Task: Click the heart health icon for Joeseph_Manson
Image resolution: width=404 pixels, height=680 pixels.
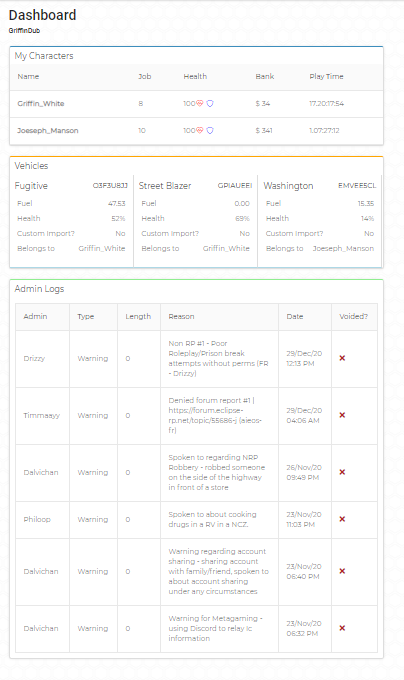Action: [x=200, y=131]
